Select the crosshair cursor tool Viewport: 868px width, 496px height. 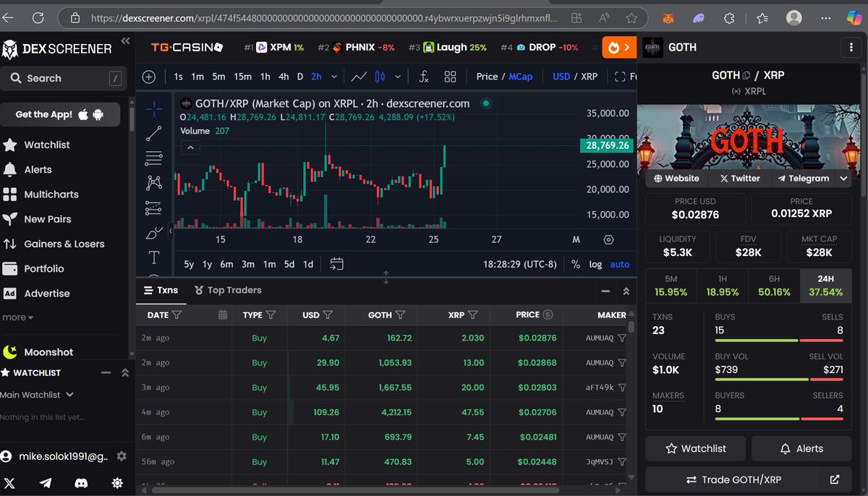tap(153, 108)
